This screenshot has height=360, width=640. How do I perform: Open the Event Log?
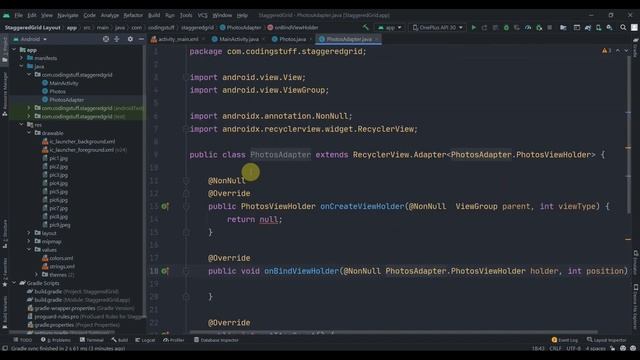click(x=564, y=340)
